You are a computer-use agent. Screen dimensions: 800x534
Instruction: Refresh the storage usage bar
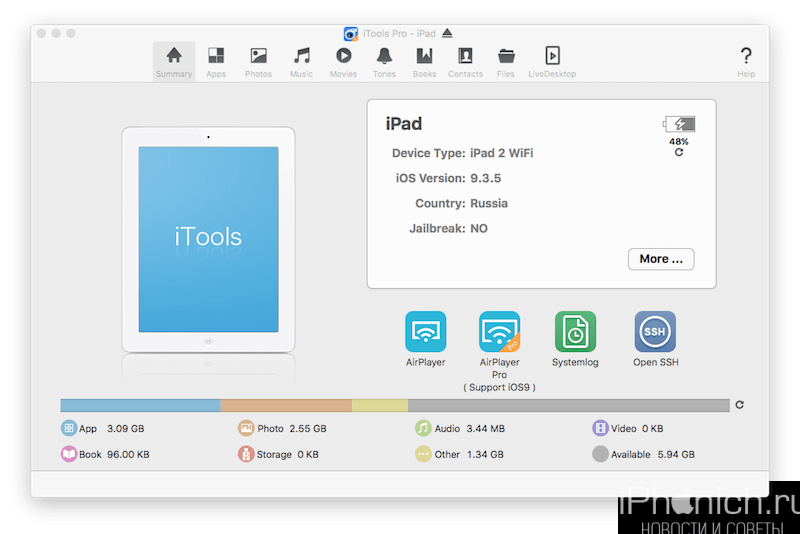click(x=740, y=404)
